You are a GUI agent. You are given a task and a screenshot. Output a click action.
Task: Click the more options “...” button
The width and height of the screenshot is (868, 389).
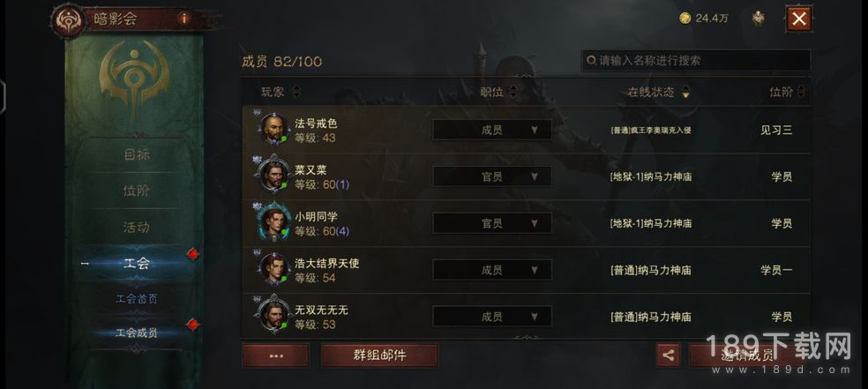coord(276,355)
